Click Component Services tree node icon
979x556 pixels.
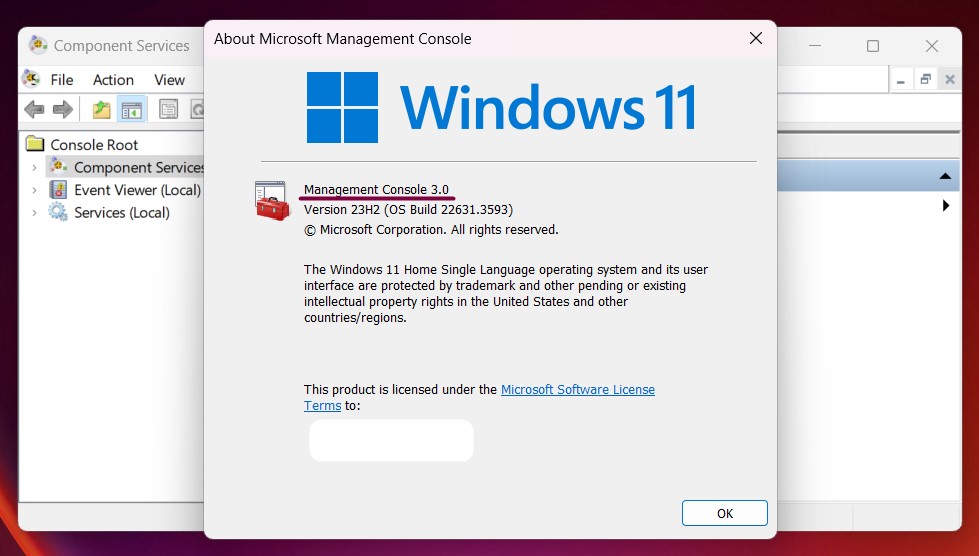(59, 167)
